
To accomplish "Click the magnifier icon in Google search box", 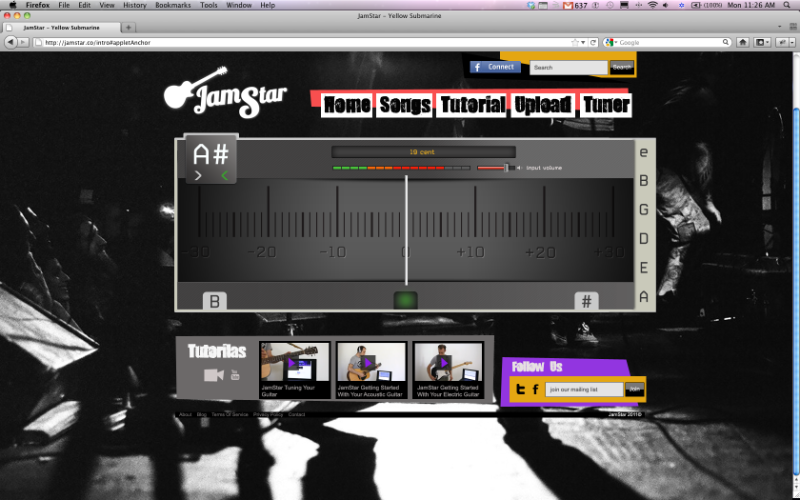I will (x=726, y=42).
